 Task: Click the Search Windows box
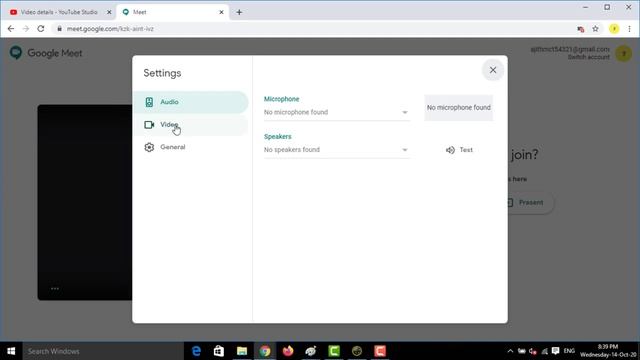point(103,351)
